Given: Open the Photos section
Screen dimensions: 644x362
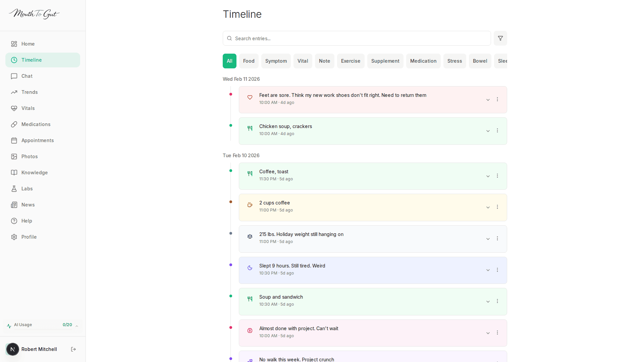Looking at the screenshot, I should point(30,157).
